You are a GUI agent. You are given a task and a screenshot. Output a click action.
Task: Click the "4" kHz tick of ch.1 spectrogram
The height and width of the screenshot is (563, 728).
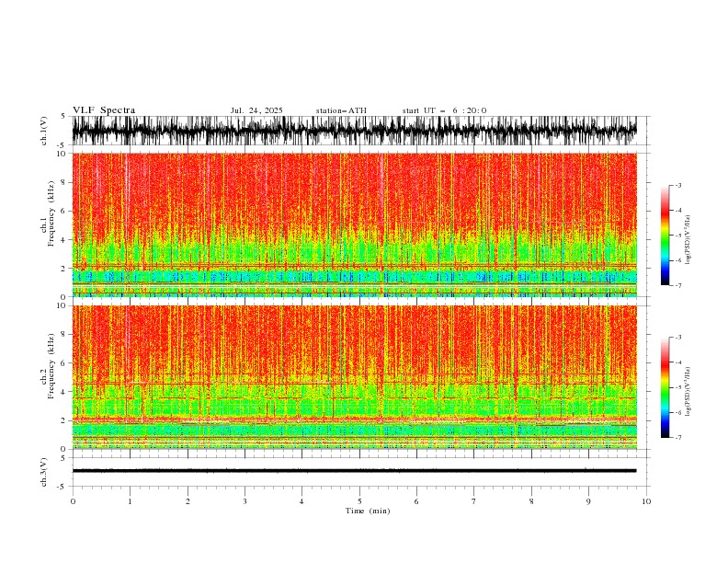[63, 240]
